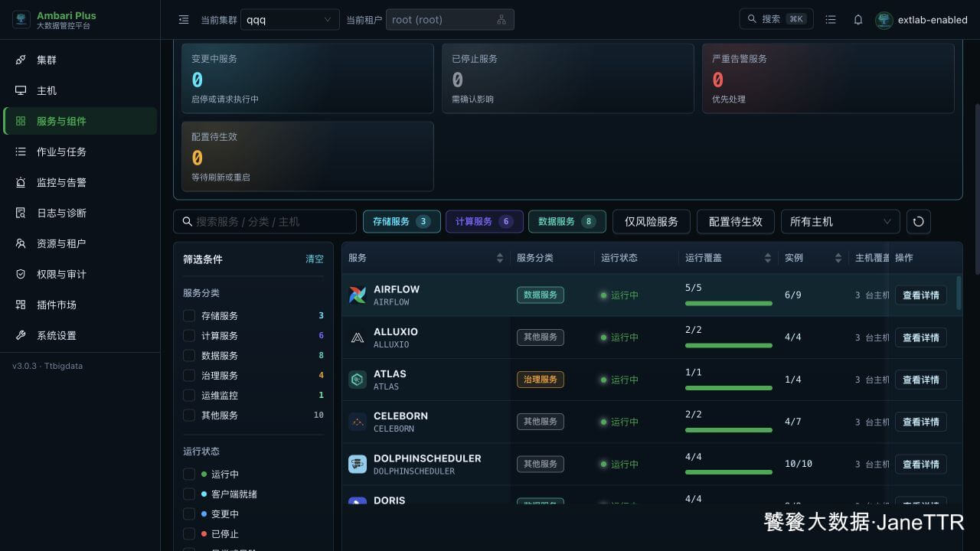Click 查看详情 for AIRFLOW

pyautogui.click(x=921, y=295)
